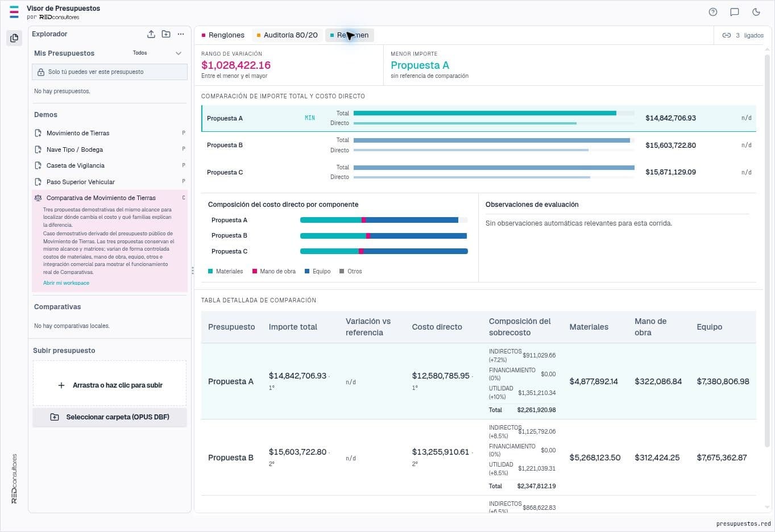Open the feedback chat bubble icon
Viewport: 775px width, 532px height.
click(x=735, y=12)
